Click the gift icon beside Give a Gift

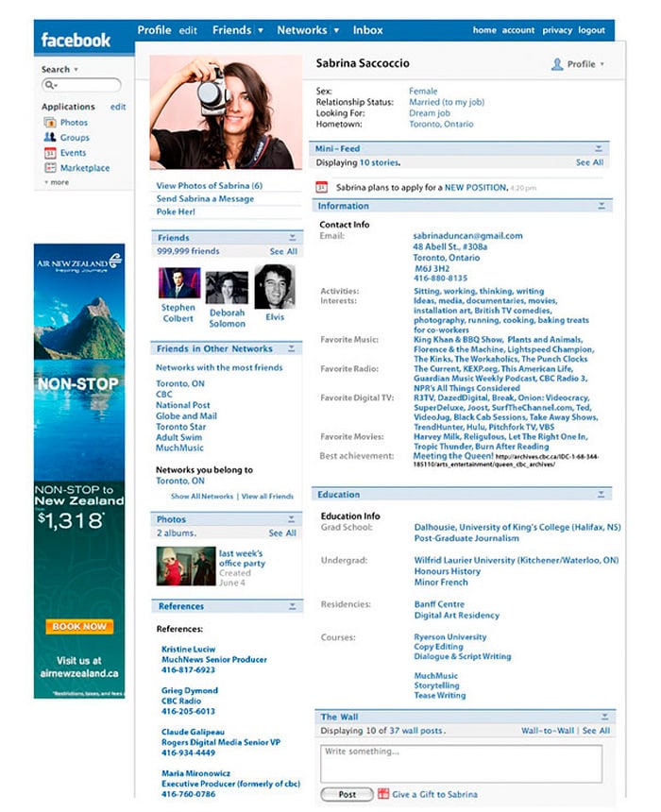(383, 794)
